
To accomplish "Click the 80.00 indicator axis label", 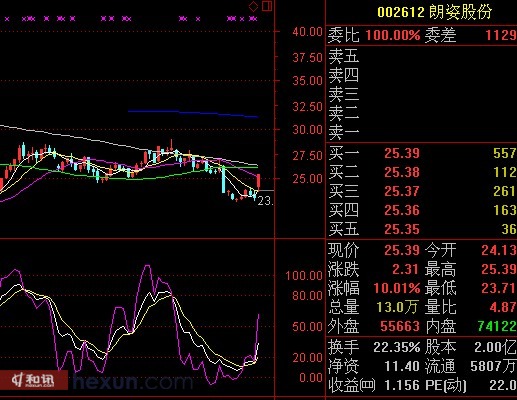I will [307, 296].
